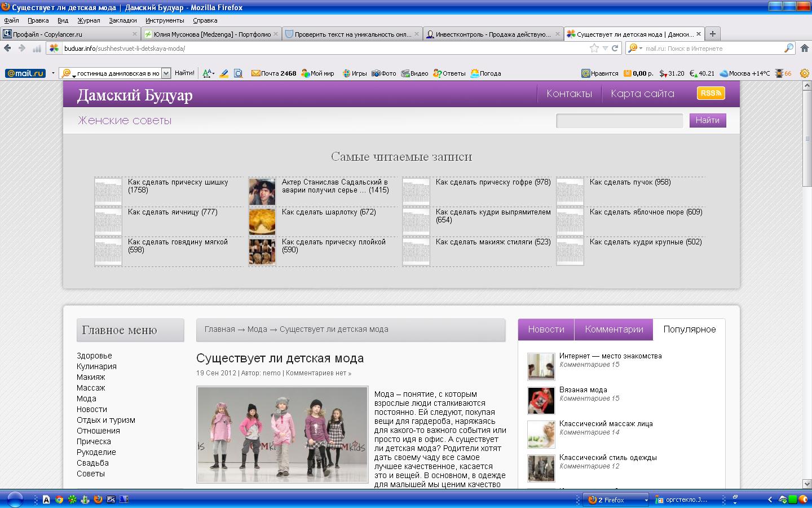Open the toolbar settings gear icon
This screenshot has height=508, width=812.
point(805,73)
